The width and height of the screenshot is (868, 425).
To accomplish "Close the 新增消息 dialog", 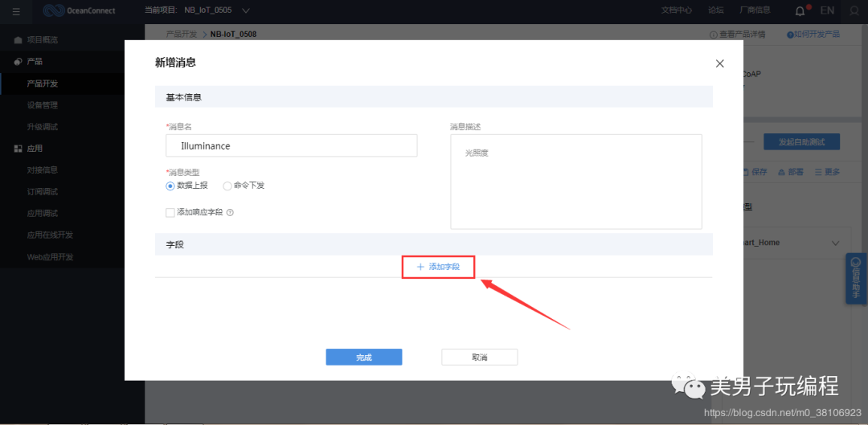I will point(719,63).
